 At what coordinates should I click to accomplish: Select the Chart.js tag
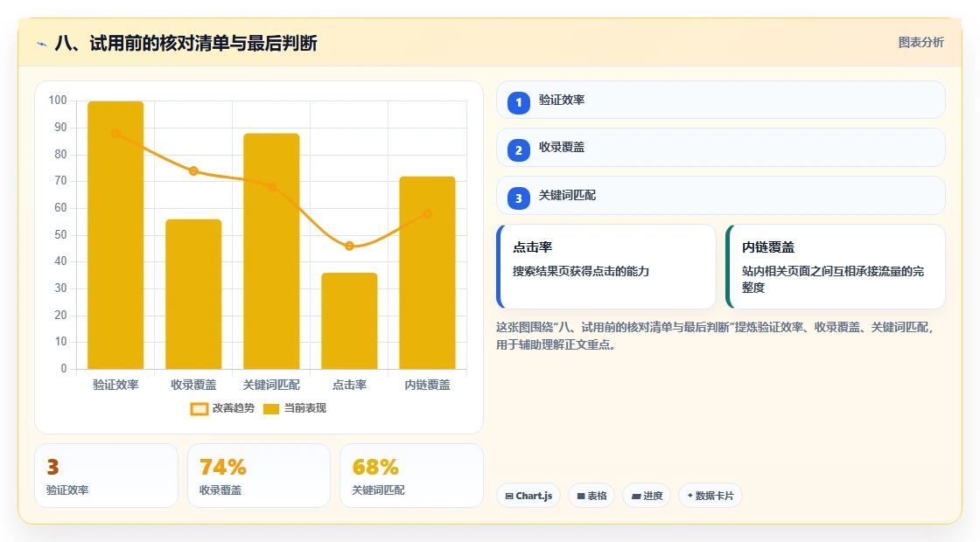(528, 496)
